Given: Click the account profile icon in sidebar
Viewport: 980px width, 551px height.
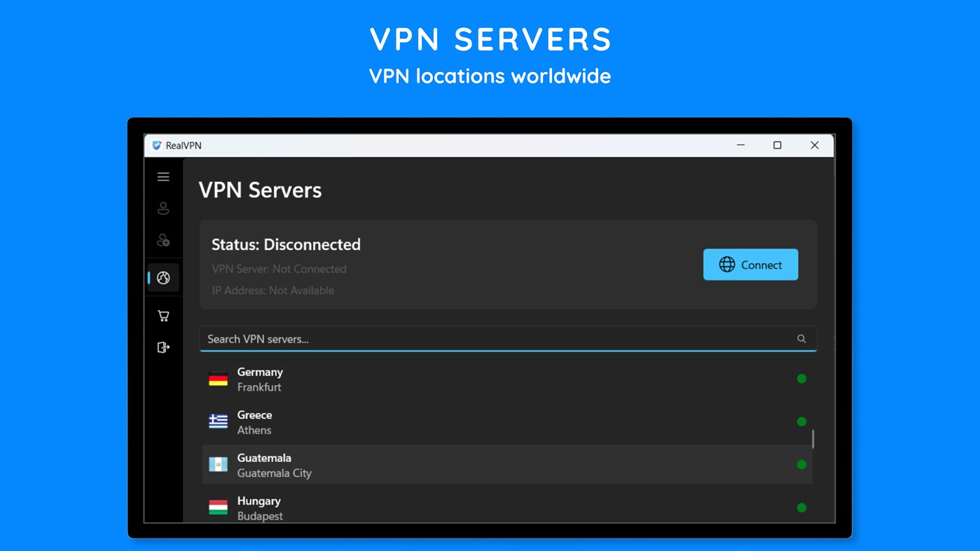Looking at the screenshot, I should point(163,208).
